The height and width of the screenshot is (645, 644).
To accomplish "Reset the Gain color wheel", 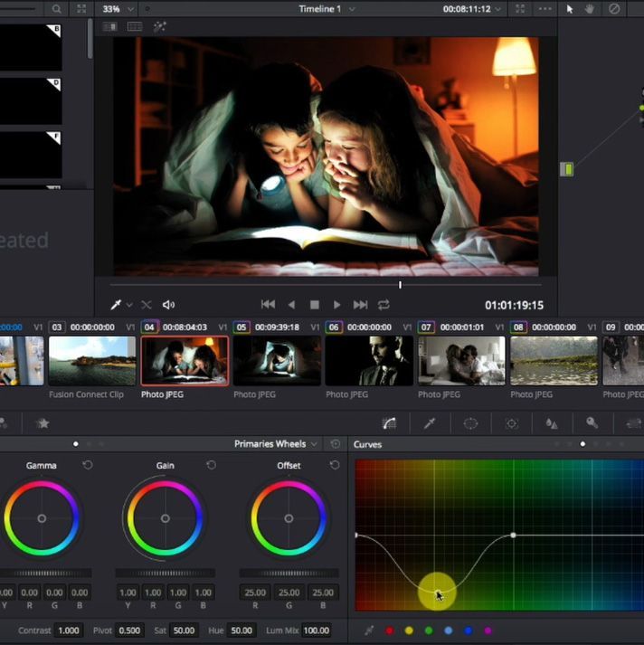I will pos(211,465).
